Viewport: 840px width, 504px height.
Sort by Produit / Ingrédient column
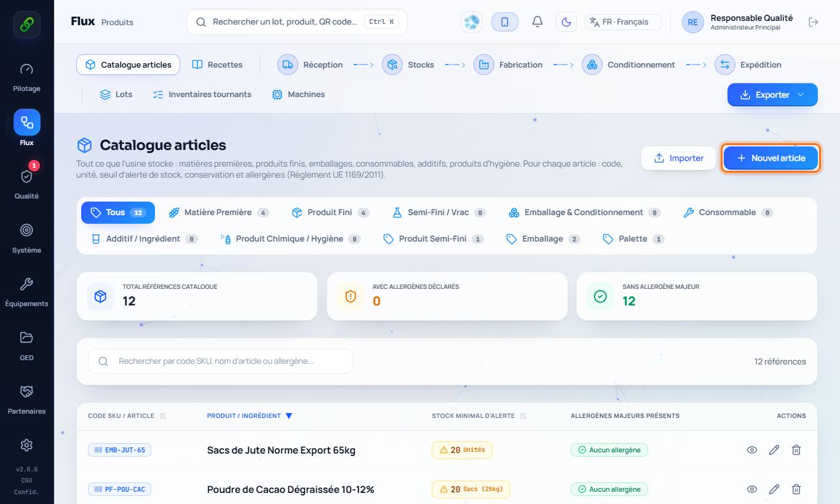(250, 416)
